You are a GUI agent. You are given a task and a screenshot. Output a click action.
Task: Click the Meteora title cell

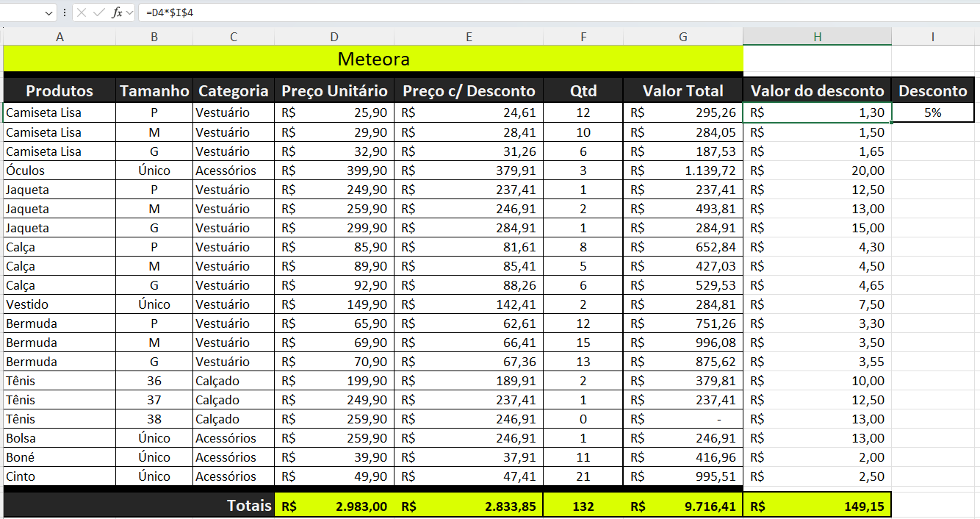(x=373, y=59)
